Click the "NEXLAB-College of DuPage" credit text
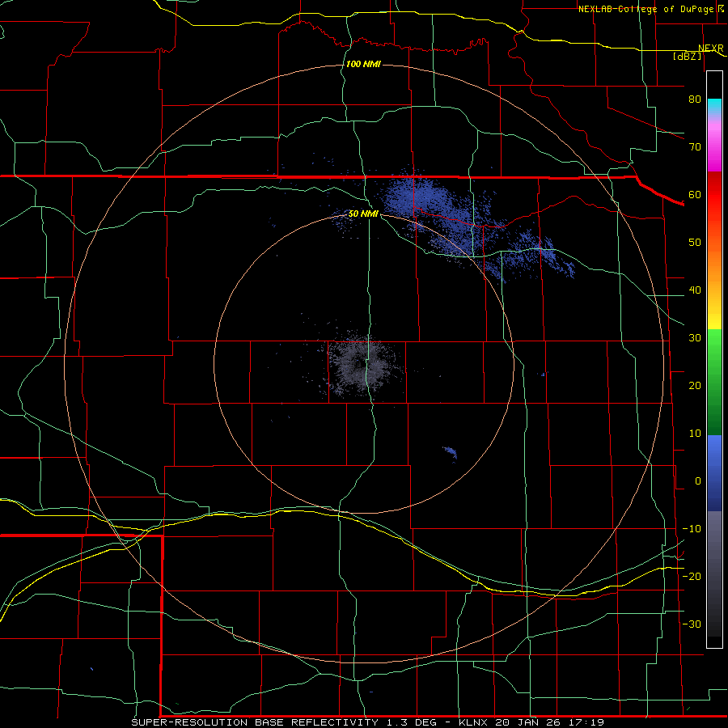728x728 pixels. tap(645, 9)
